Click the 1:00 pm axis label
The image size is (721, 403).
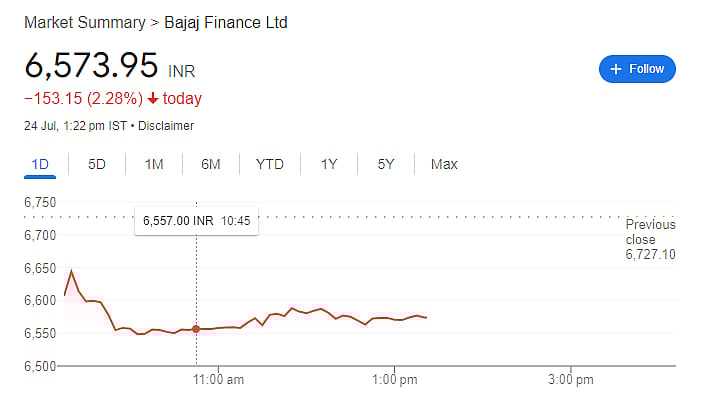(x=394, y=380)
